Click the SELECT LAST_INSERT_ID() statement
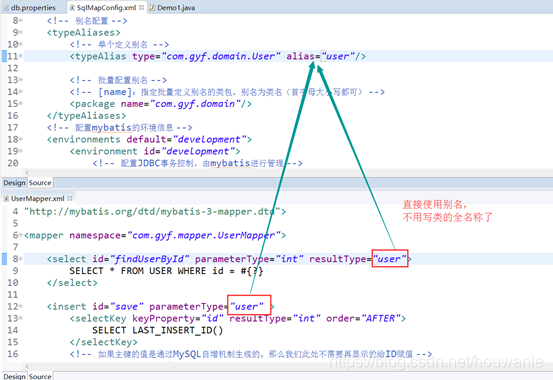This screenshot has width=553, height=380. [157, 330]
